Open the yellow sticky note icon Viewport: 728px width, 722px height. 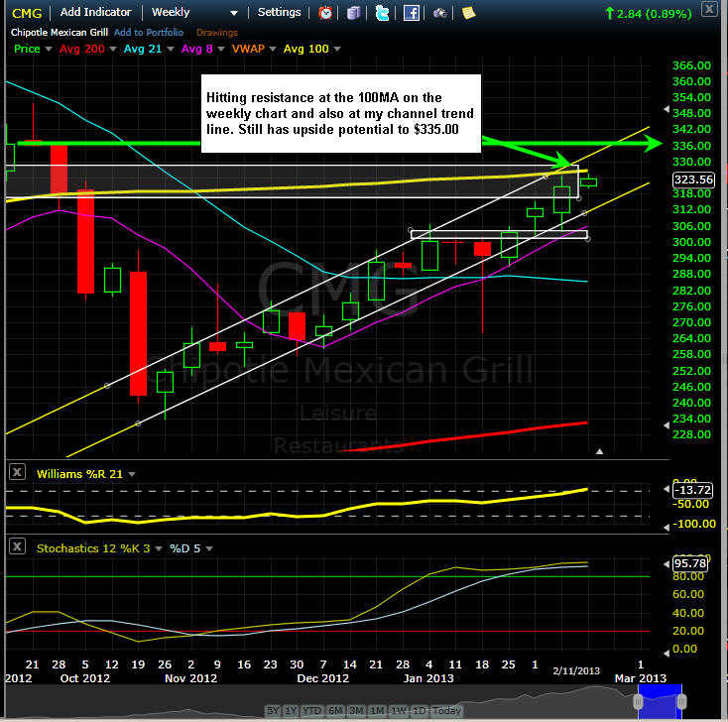click(469, 13)
